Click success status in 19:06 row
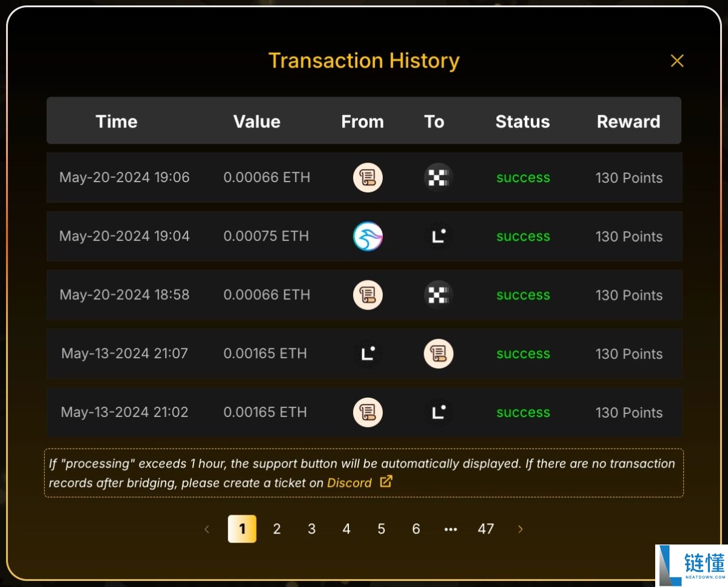 point(523,178)
